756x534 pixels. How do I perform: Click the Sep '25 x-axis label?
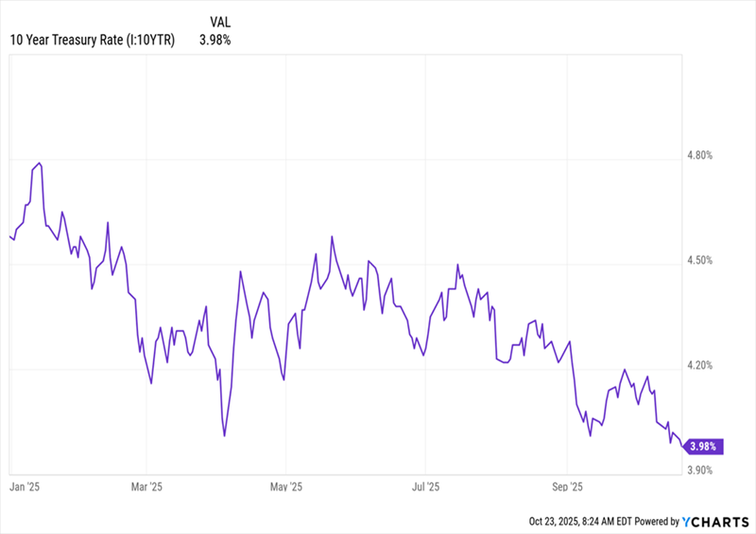[x=566, y=488]
